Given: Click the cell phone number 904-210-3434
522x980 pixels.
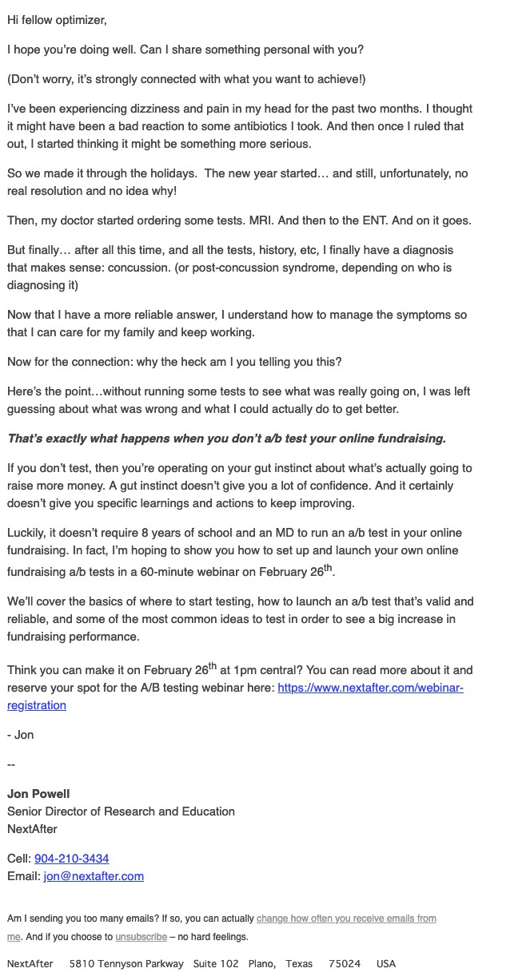Looking at the screenshot, I should tap(72, 859).
